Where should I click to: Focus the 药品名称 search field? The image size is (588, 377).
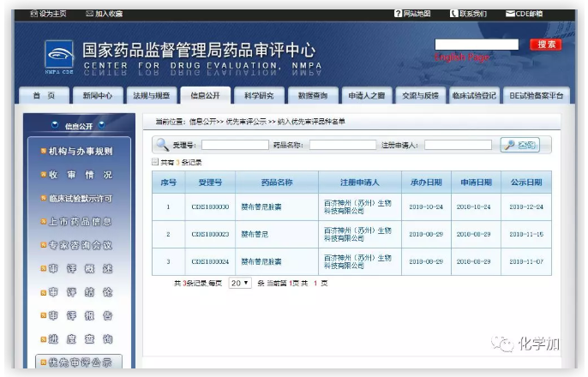[342, 146]
